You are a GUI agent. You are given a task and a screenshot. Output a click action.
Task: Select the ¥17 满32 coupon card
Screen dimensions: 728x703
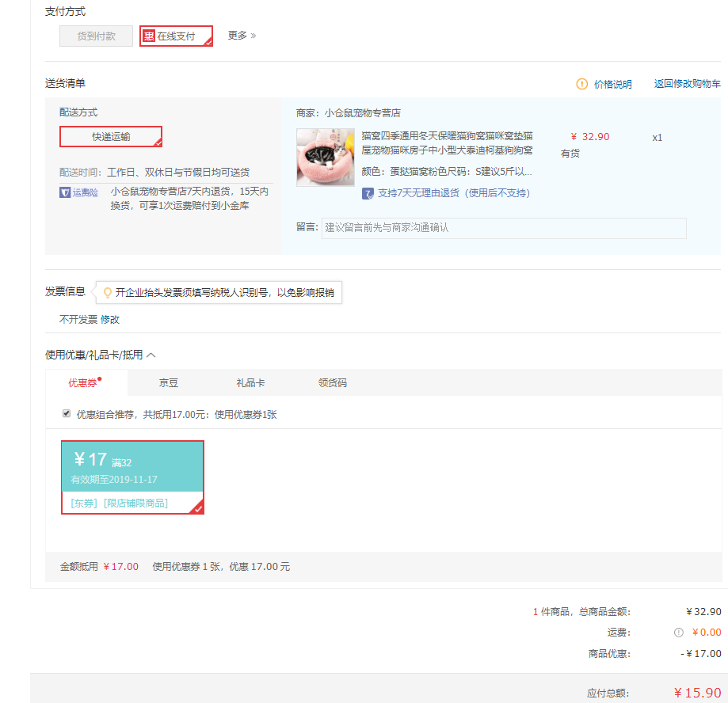click(133, 477)
